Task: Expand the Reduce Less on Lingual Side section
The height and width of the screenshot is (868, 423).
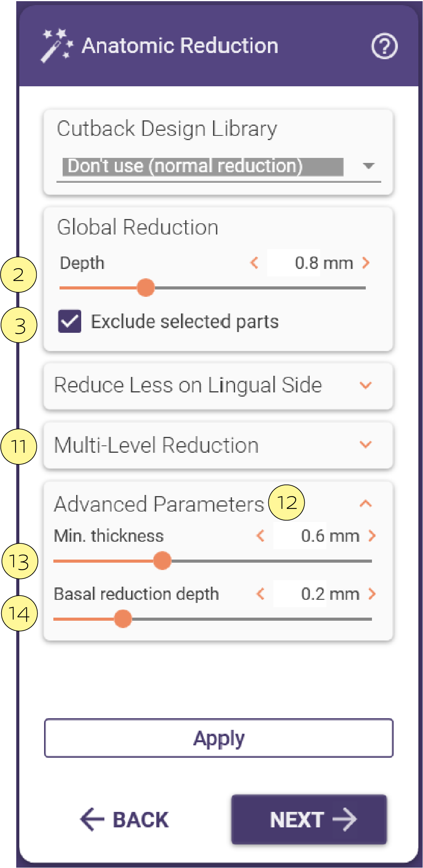Action: (218, 385)
